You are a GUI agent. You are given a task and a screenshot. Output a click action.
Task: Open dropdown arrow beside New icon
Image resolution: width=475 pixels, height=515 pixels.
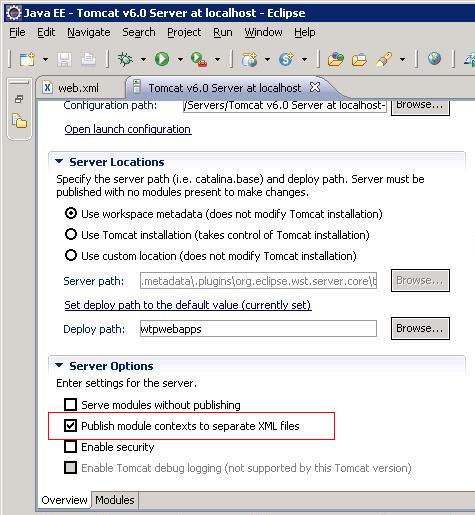(x=45, y=60)
